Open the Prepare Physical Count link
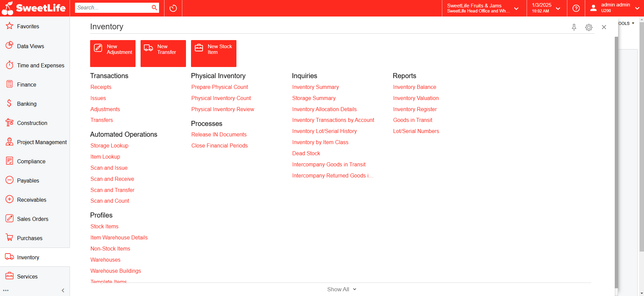The image size is (644, 296). coord(219,87)
